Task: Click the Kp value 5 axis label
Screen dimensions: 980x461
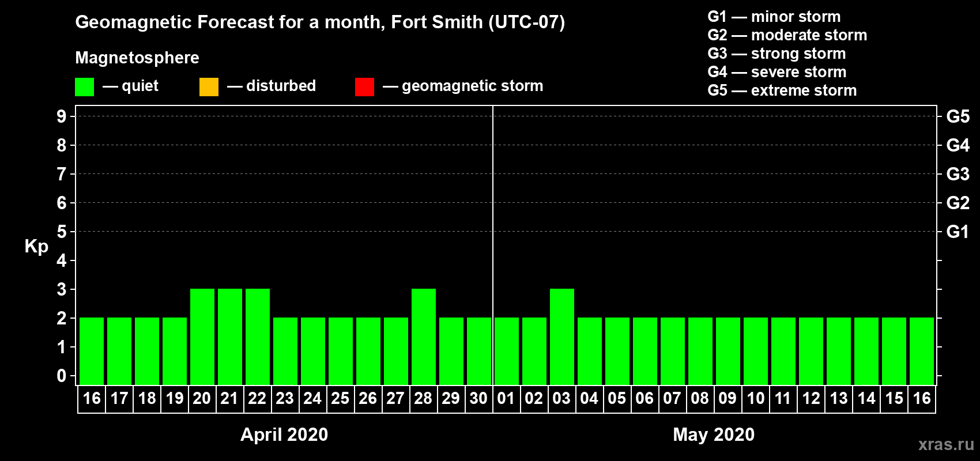Action: (x=62, y=232)
